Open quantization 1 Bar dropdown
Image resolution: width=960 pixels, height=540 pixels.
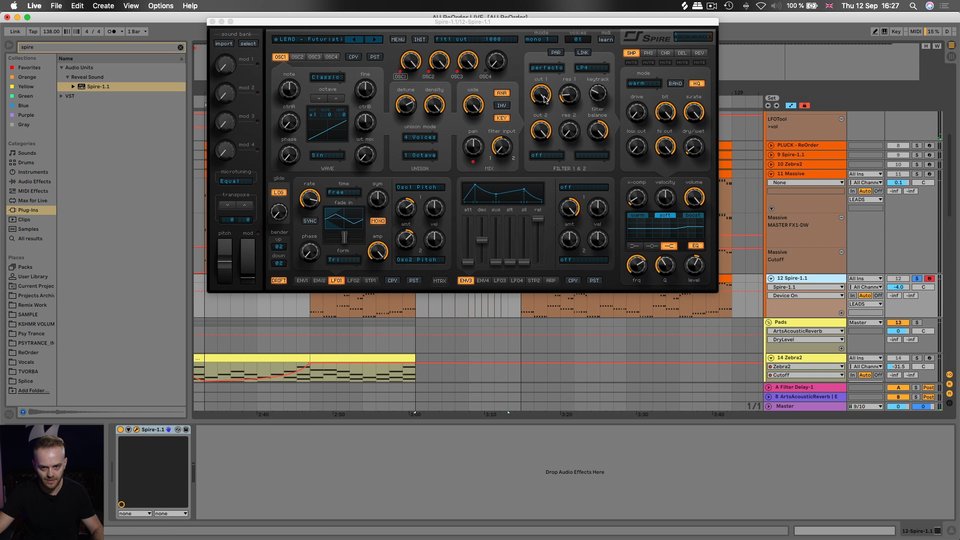tap(136, 31)
